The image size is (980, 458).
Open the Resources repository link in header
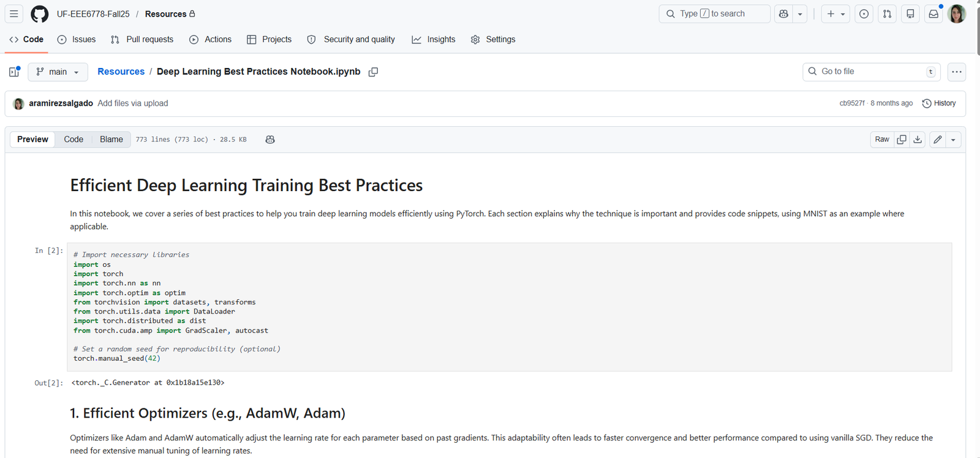coord(165,13)
